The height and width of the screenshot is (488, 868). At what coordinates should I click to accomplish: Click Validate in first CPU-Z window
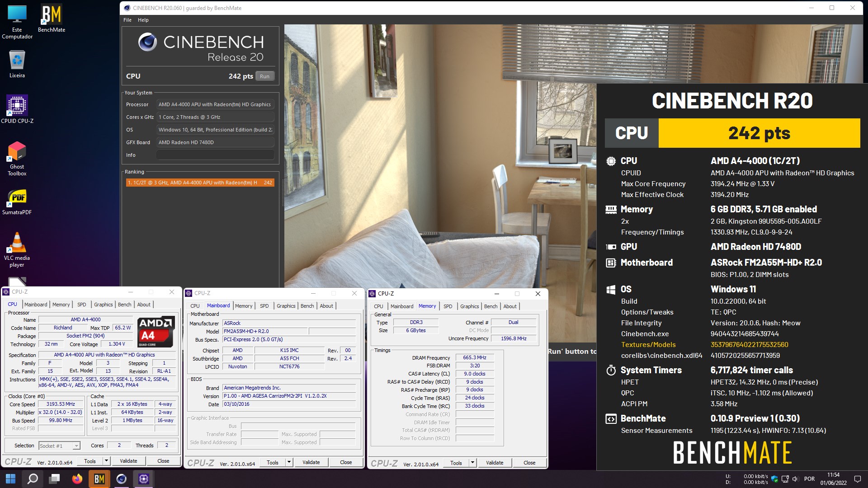click(128, 461)
